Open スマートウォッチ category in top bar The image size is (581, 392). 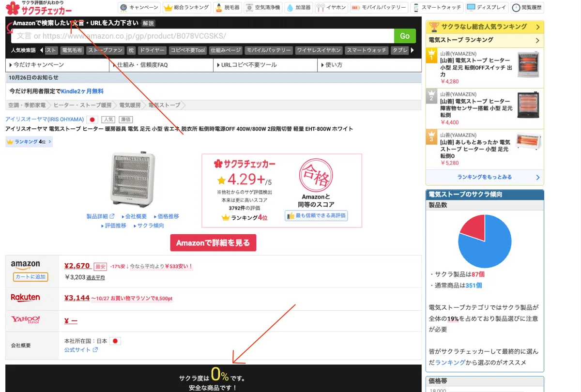[x=436, y=8]
